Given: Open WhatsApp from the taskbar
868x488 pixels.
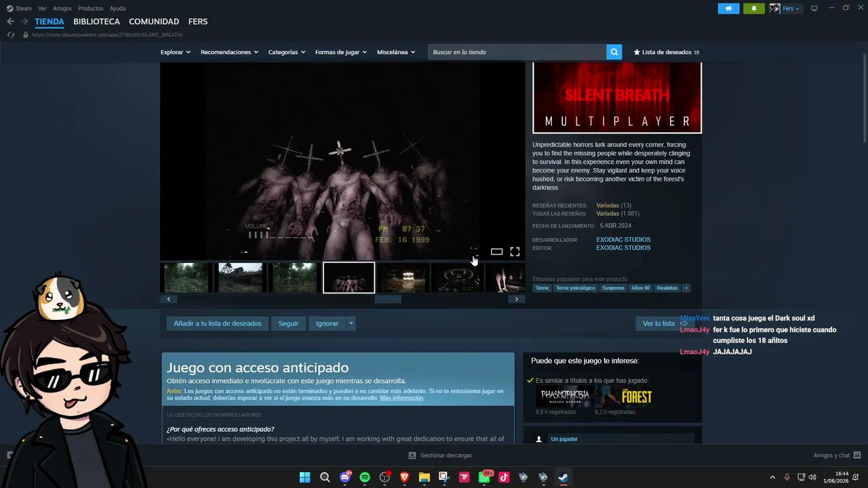Looking at the screenshot, I should [x=484, y=477].
